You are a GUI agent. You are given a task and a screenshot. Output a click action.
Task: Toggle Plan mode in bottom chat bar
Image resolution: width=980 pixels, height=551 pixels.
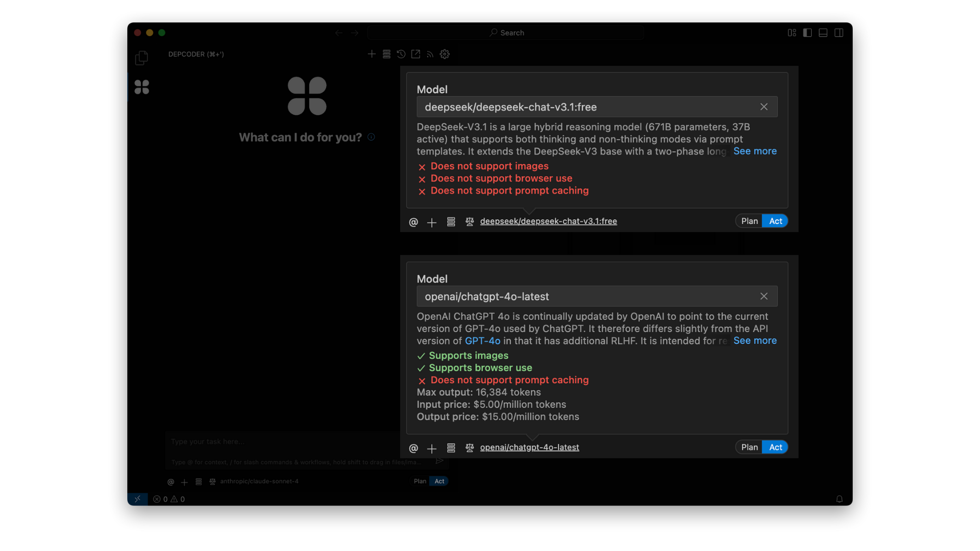(420, 481)
